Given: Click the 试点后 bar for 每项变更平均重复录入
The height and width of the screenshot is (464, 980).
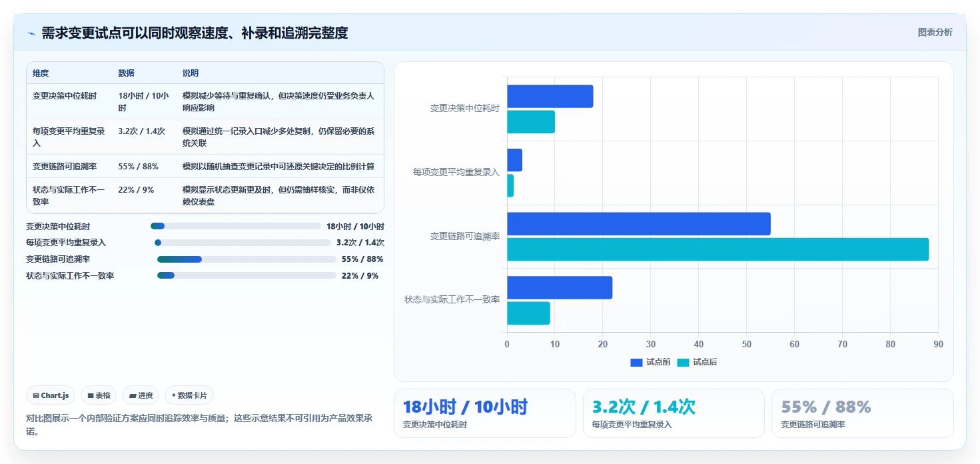Looking at the screenshot, I should (x=510, y=185).
